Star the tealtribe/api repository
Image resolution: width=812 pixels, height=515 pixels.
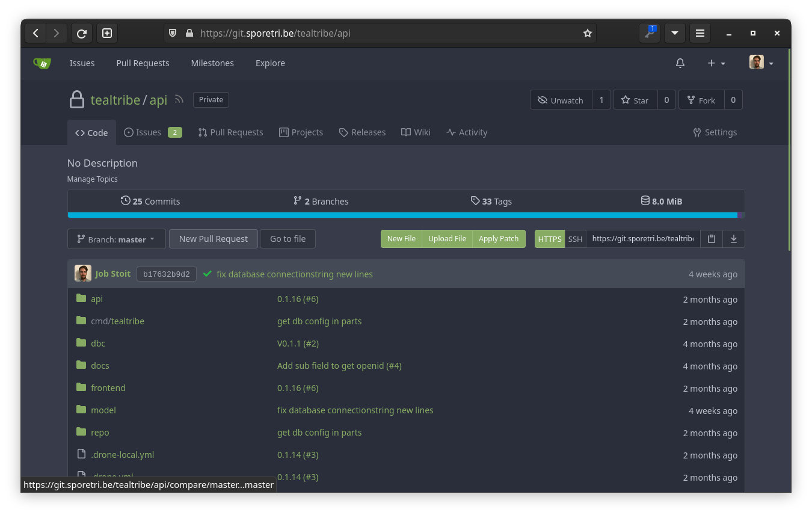[x=635, y=100]
